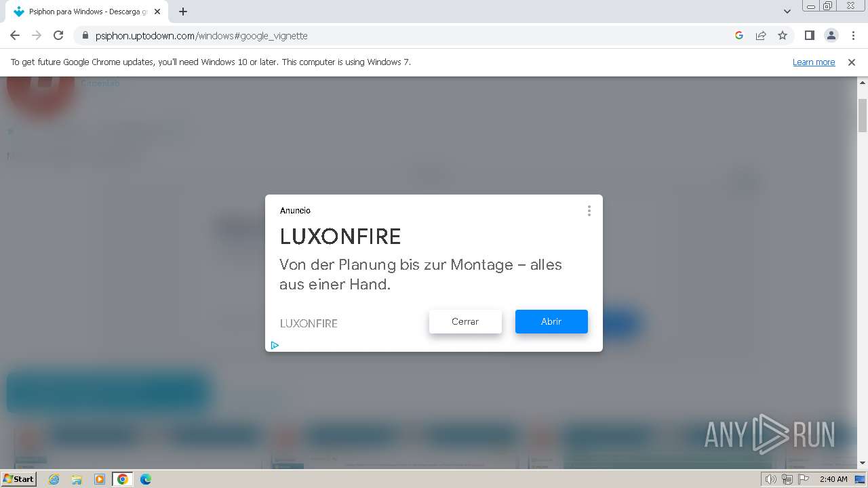This screenshot has height=488, width=868.
Task: Dismiss the Chrome update info bar
Action: (x=852, y=62)
